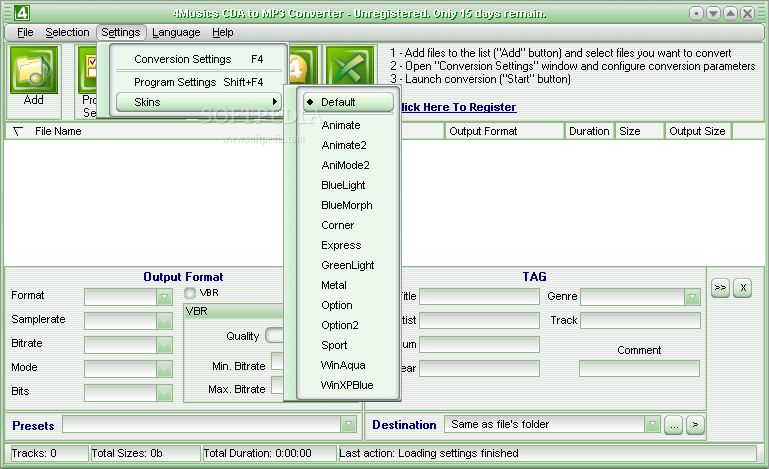Click the Title tag input field
769x469 pixels.
[479, 296]
